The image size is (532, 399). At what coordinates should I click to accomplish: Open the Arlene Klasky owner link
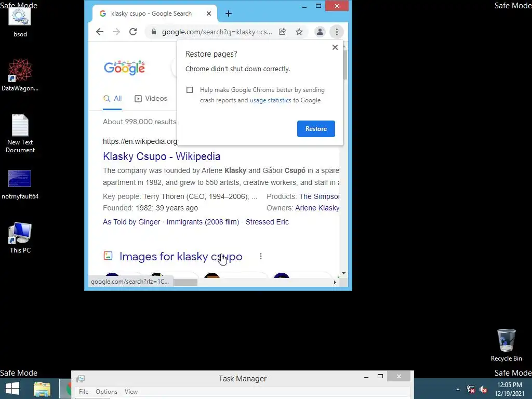pos(317,208)
